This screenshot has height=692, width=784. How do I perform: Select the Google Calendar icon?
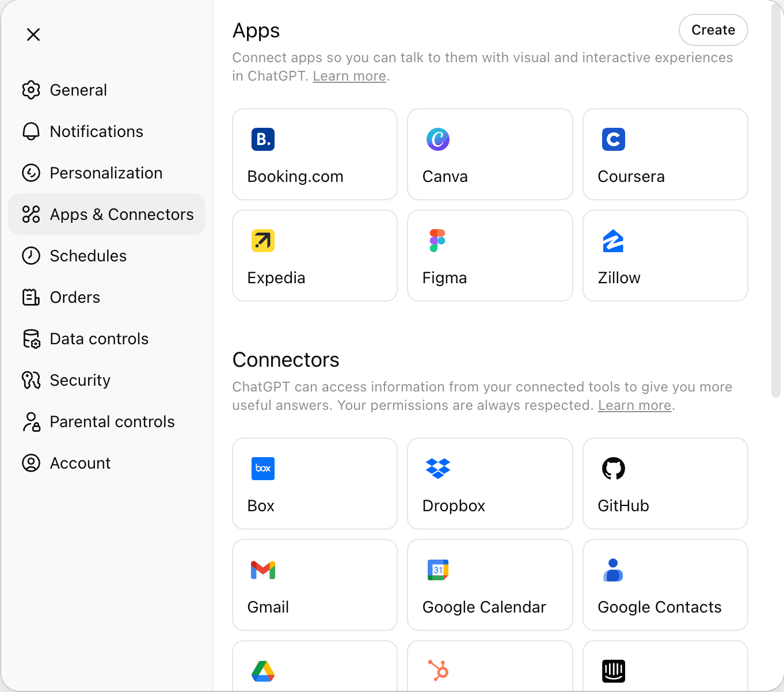pyautogui.click(x=438, y=570)
